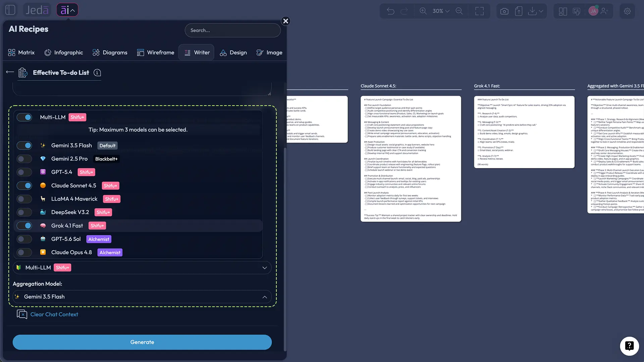Turn off Gemini 3.5 Flash model

pos(24,145)
